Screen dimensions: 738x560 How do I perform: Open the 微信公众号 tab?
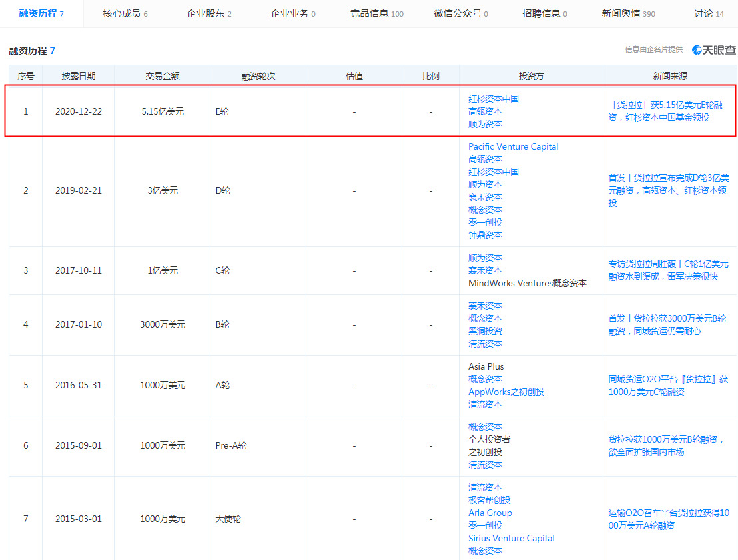(461, 13)
